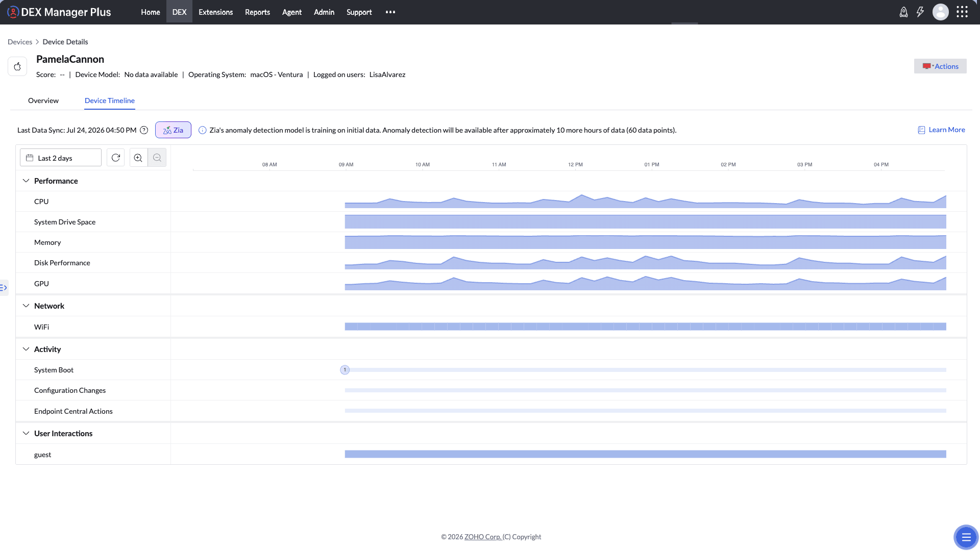The width and height of the screenshot is (980, 551).
Task: Click the book icon beside Learn More
Action: [x=921, y=130]
